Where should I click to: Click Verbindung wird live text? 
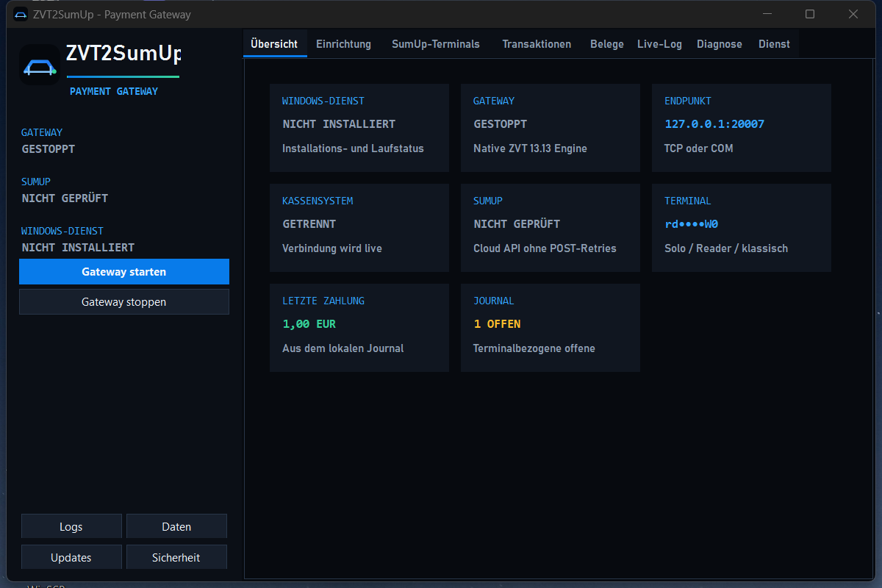click(332, 248)
